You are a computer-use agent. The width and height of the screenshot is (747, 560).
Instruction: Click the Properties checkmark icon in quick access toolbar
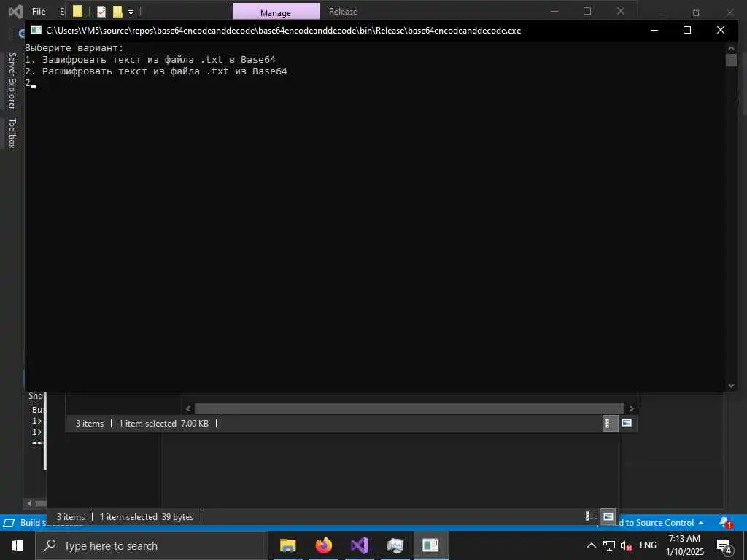[x=101, y=12]
